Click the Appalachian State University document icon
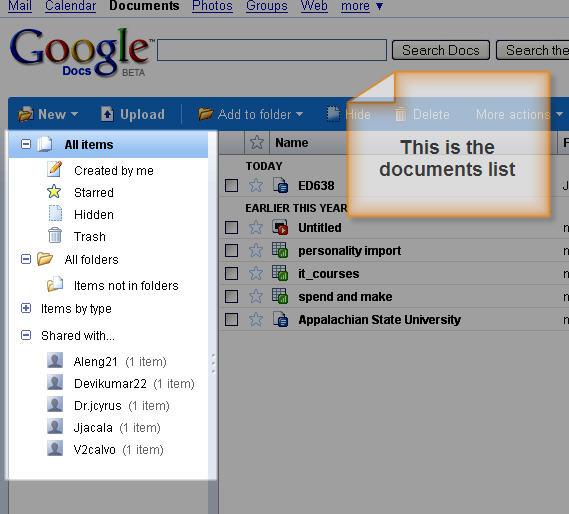569x514 pixels. [x=281, y=319]
